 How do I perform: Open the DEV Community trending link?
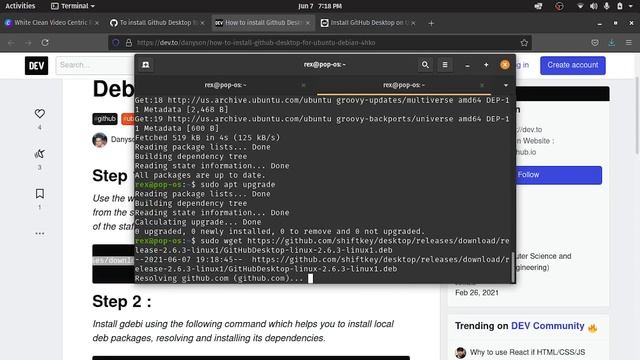pos(547,326)
